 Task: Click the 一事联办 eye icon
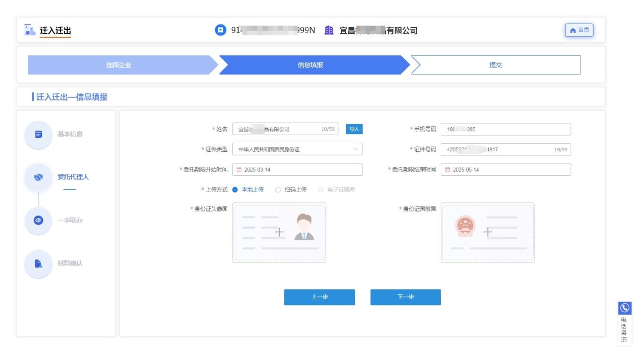[39, 220]
